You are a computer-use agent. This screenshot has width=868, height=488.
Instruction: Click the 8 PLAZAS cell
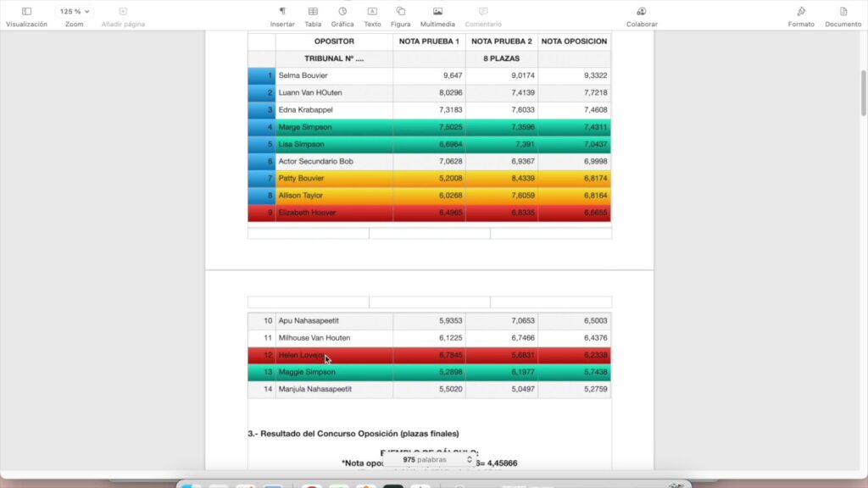coord(502,58)
